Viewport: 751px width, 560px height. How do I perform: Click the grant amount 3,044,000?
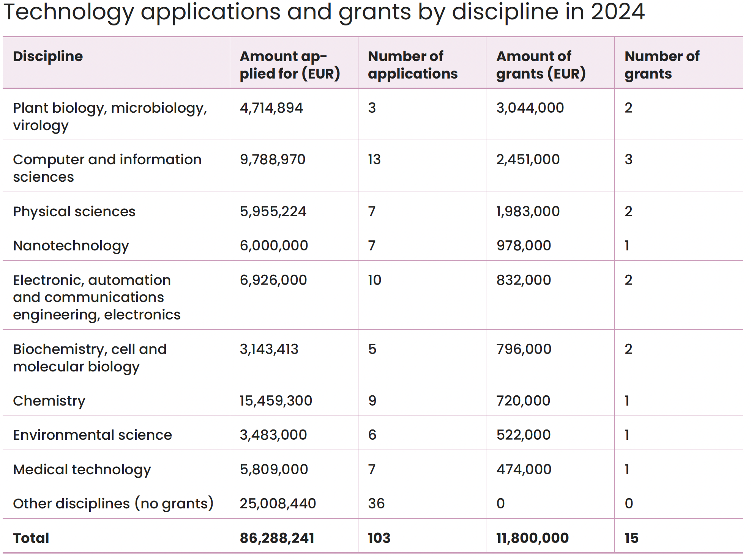click(x=530, y=108)
